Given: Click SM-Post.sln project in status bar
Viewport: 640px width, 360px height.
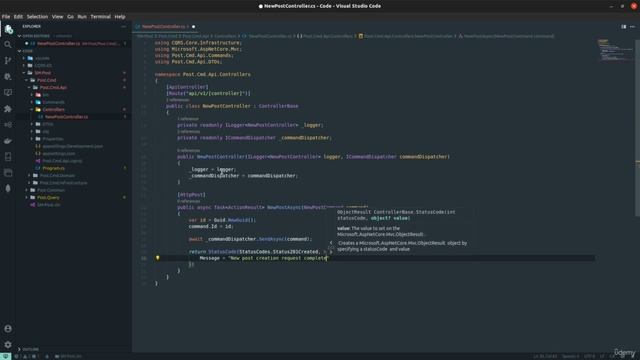Looking at the screenshot, I should point(68,356).
